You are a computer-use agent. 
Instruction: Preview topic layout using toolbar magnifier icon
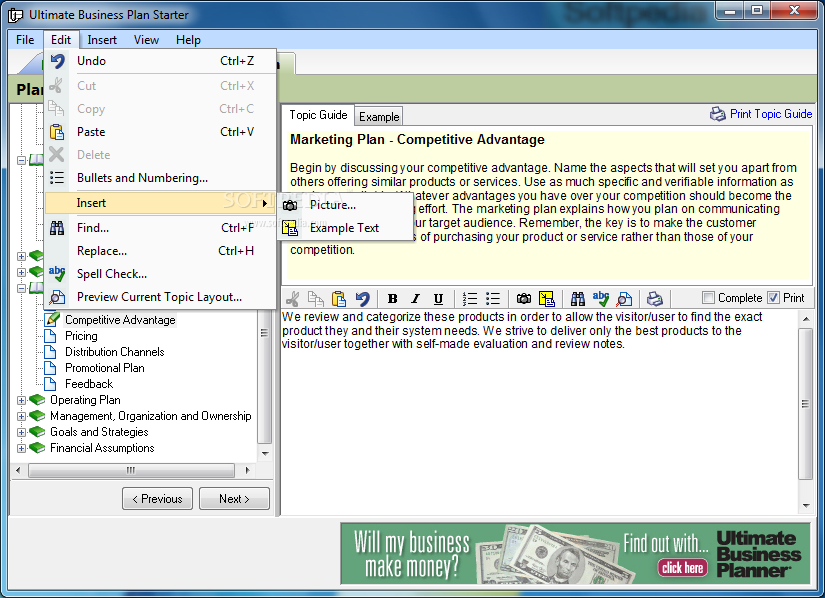[x=624, y=299]
